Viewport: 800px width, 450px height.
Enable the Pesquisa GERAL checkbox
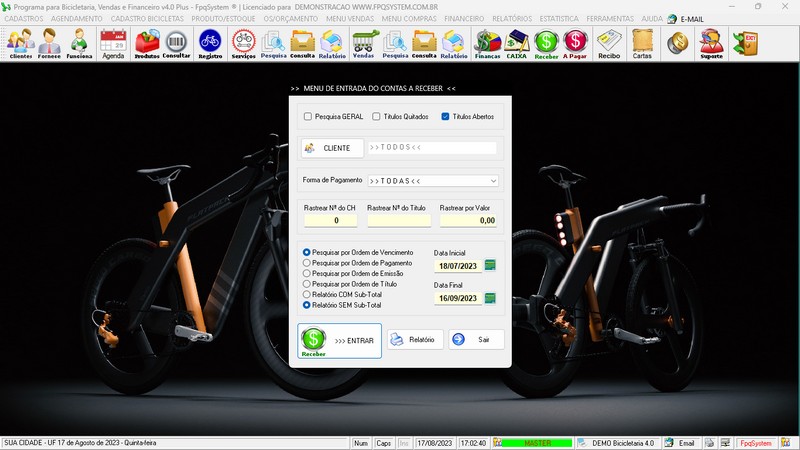click(308, 117)
